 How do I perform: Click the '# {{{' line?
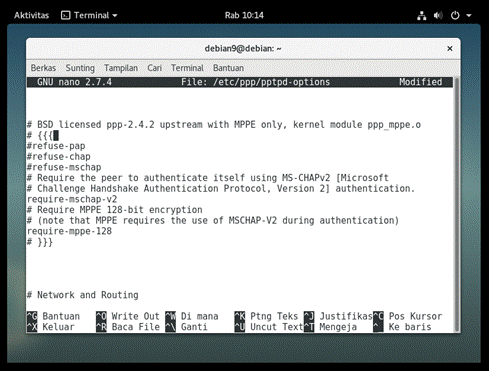[x=40, y=135]
